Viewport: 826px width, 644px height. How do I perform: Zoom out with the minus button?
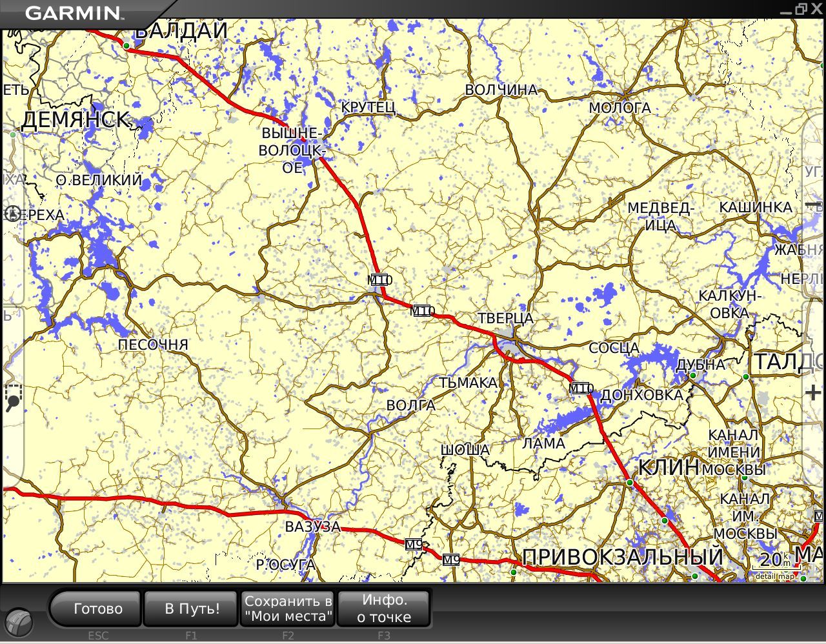pyautogui.click(x=814, y=205)
